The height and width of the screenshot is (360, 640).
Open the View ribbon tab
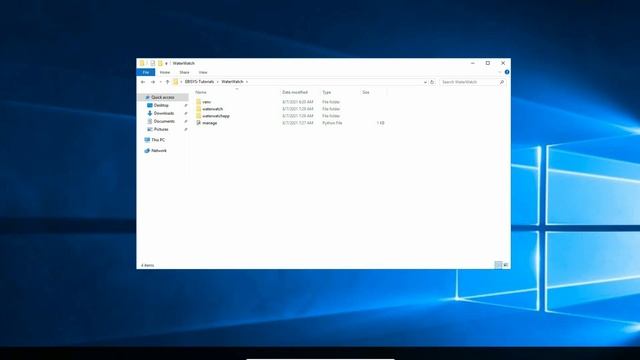(203, 72)
